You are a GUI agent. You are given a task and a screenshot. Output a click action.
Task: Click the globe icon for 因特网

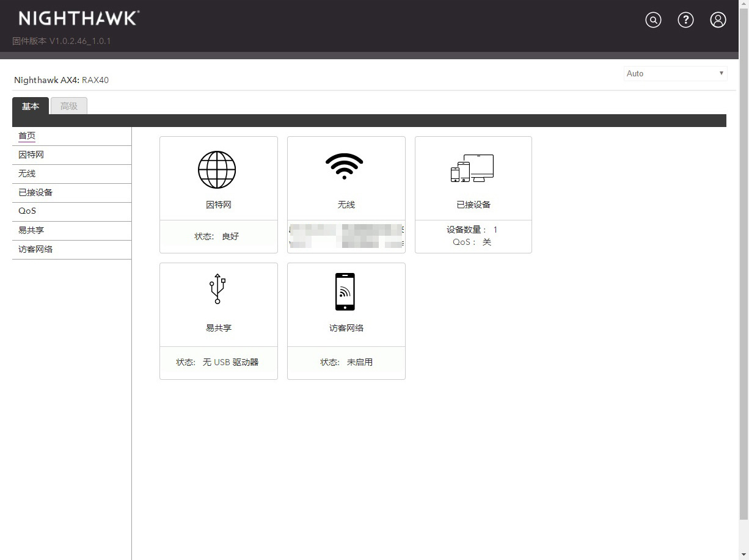(x=217, y=170)
